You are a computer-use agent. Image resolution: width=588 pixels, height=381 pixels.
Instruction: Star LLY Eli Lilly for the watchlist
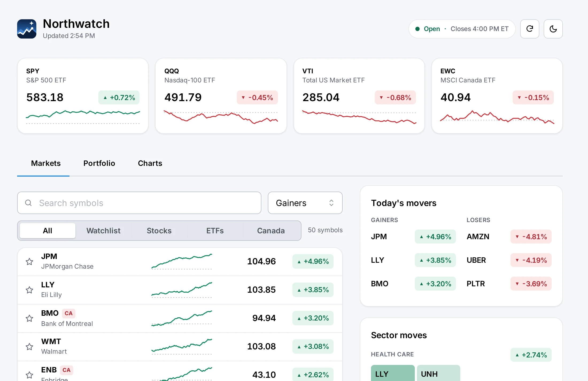(x=29, y=290)
